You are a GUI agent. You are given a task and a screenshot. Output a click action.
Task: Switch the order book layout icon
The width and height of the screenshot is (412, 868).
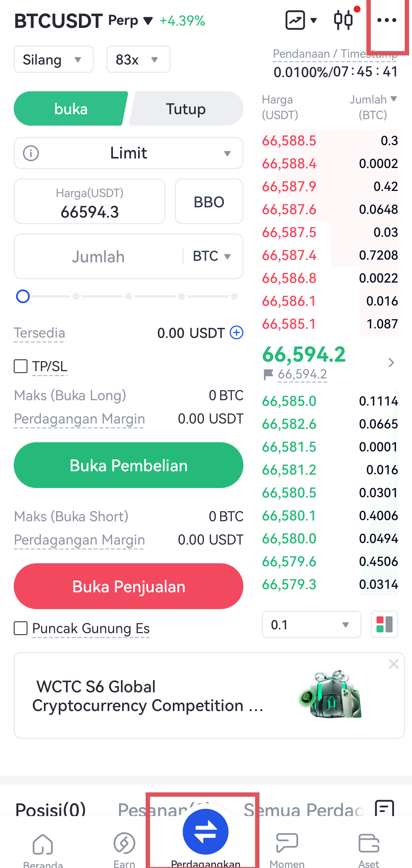click(x=385, y=625)
